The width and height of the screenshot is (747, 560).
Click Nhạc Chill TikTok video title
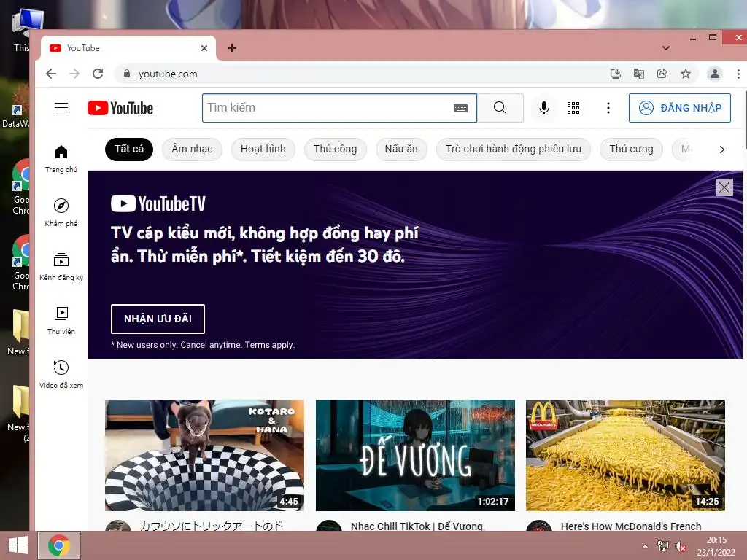[418, 526]
